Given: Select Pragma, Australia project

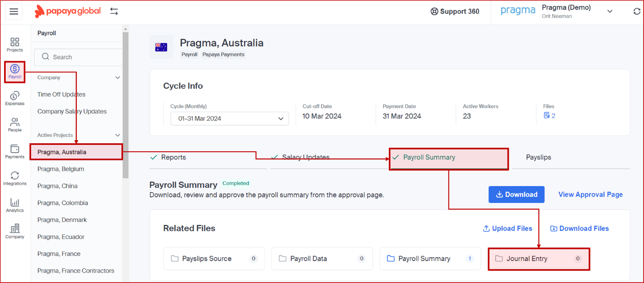Looking at the screenshot, I should [x=76, y=152].
